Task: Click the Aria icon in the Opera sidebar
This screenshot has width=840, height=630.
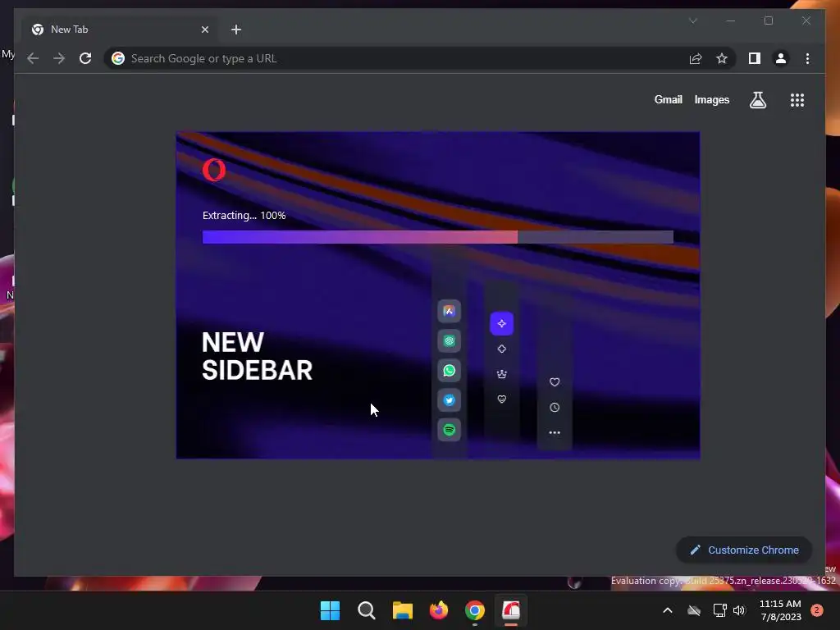Action: point(449,311)
